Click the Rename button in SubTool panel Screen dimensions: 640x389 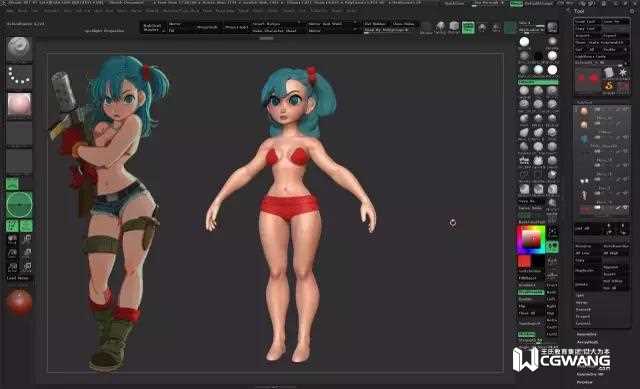(588, 247)
